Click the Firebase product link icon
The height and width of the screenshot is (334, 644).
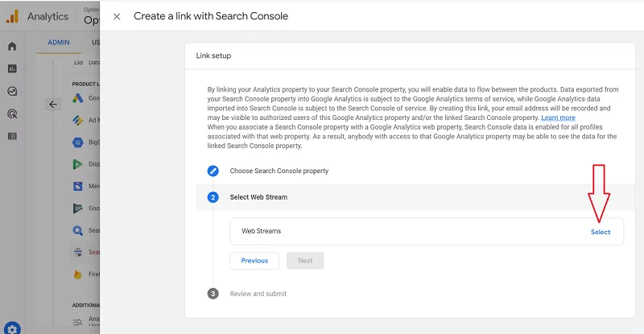click(77, 274)
